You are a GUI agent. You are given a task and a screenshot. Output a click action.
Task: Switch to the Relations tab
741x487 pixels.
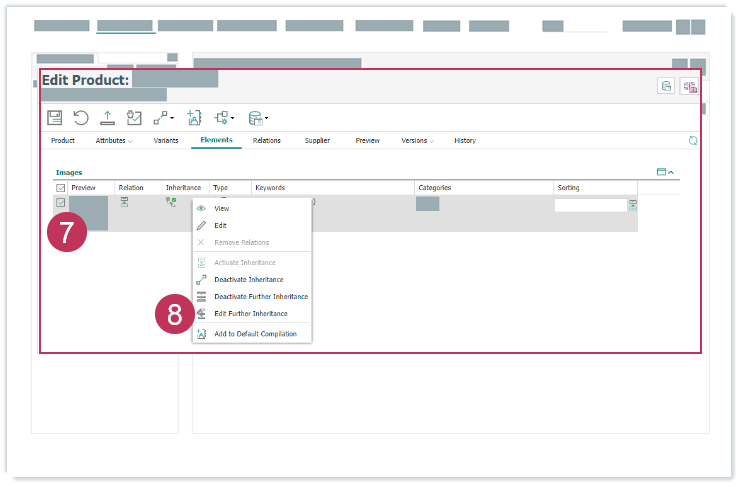266,141
